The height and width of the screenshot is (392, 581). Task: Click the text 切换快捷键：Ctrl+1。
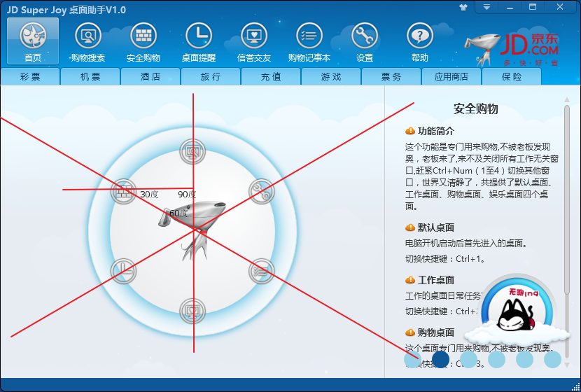tap(445, 258)
